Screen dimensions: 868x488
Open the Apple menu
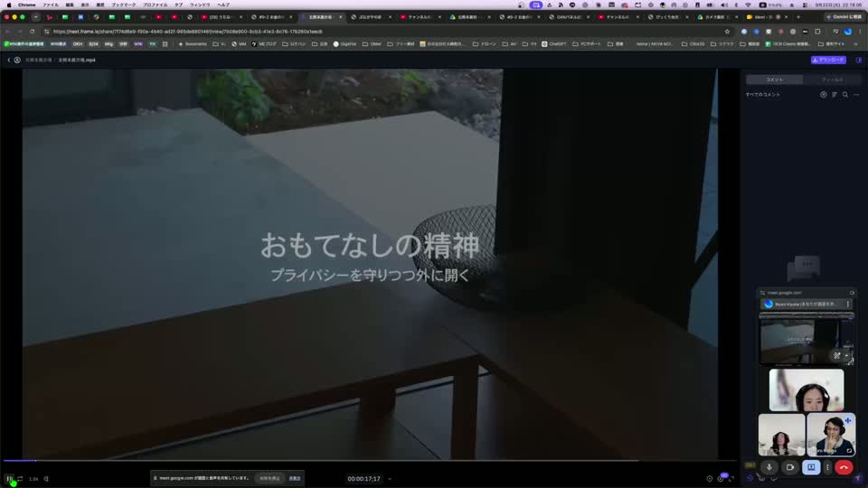(x=8, y=5)
